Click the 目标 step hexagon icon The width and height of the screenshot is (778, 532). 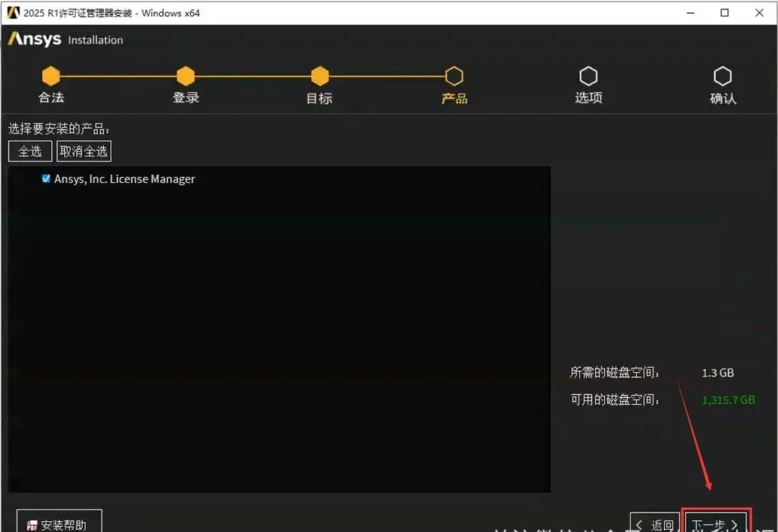[320, 76]
